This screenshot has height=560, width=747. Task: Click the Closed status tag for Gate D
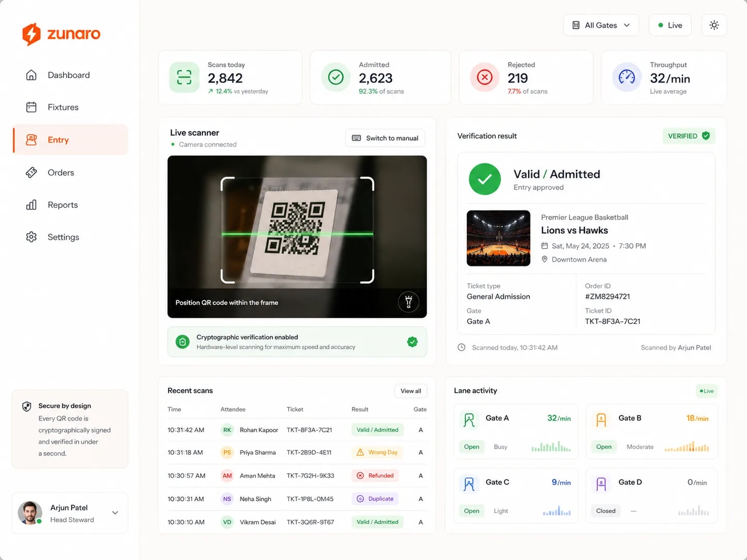coord(606,510)
